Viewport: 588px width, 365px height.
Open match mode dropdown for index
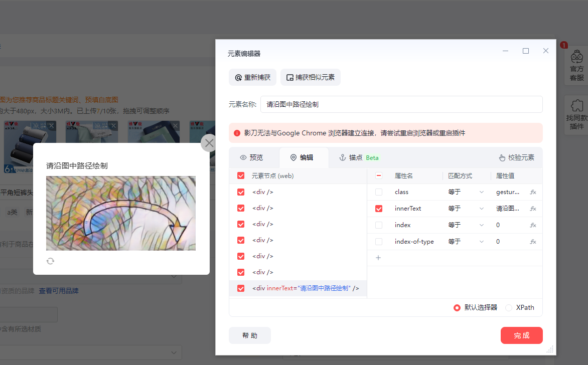point(466,225)
